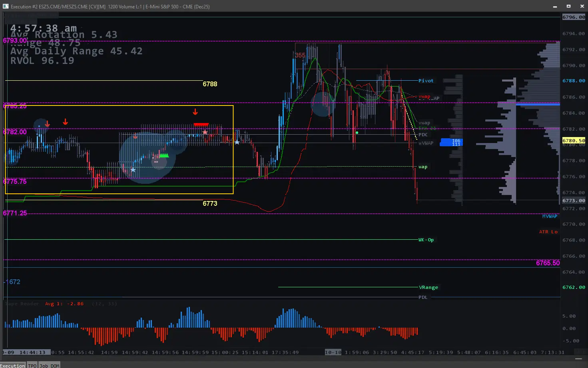Click the 17:35:49 time axis label
The image size is (588, 368).
coord(285,352)
